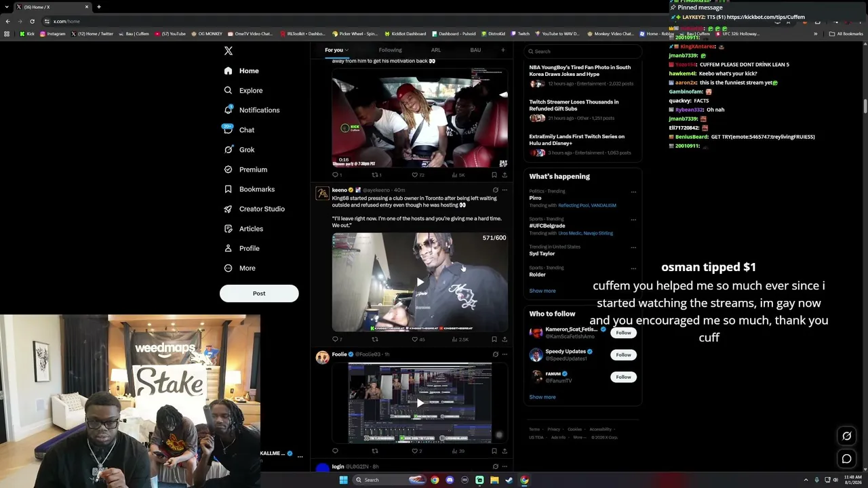Follow FANUM
The width and height of the screenshot is (868, 488).
[623, 377]
